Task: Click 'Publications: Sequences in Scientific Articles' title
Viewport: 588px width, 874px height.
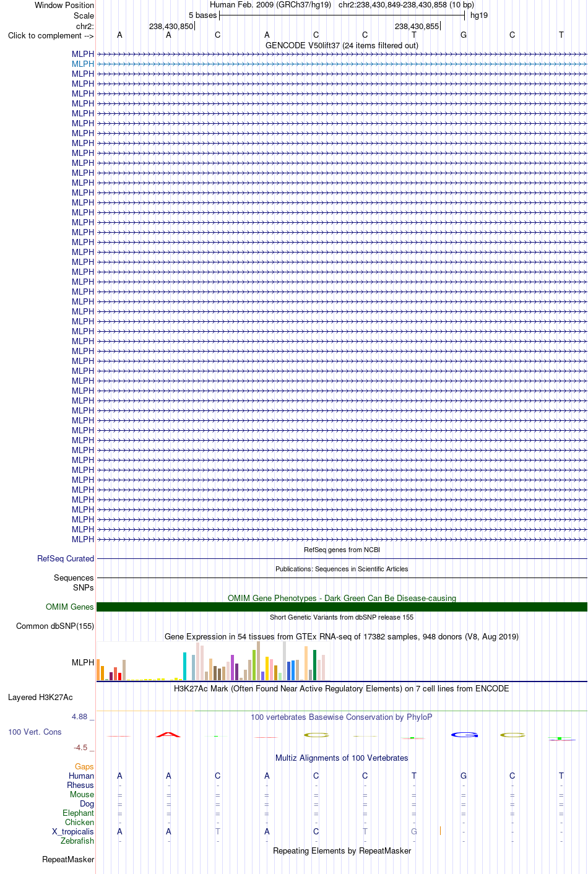Action: (342, 569)
